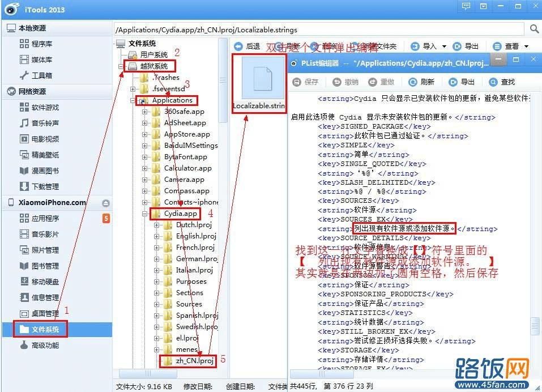Screen dimensions: 542x392
Task: Open 下载管理 download manager
Action: [x=40, y=187]
